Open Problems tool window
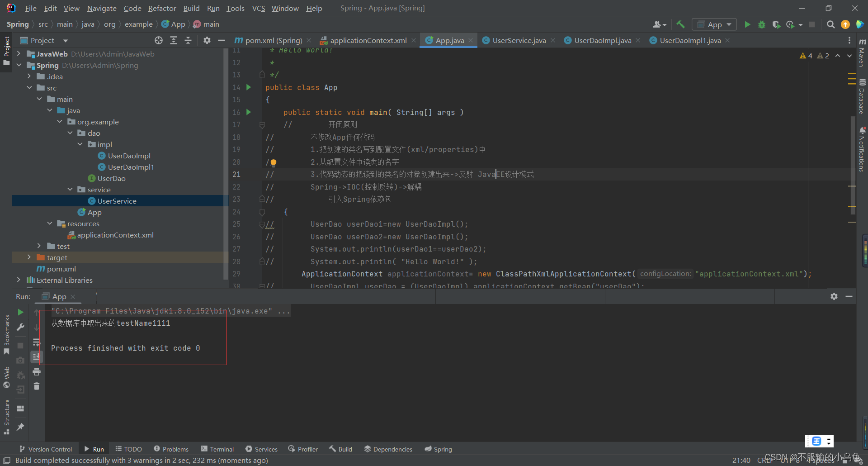 pos(171,449)
